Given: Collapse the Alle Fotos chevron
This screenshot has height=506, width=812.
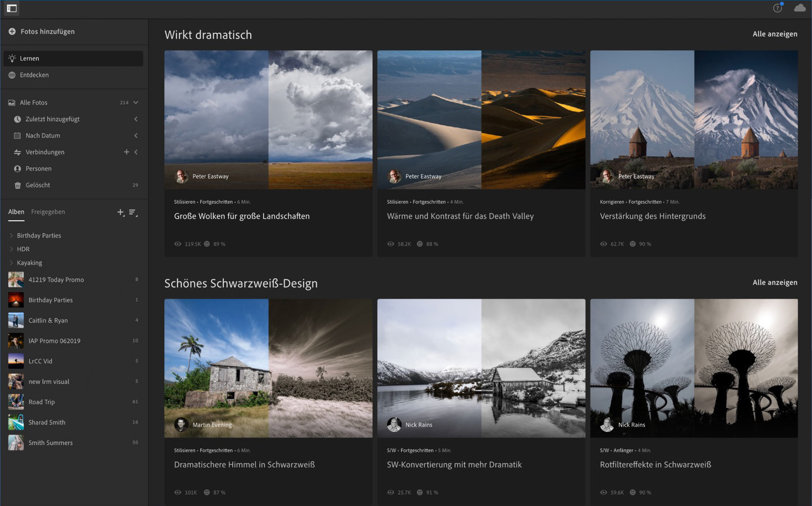Looking at the screenshot, I should (136, 102).
